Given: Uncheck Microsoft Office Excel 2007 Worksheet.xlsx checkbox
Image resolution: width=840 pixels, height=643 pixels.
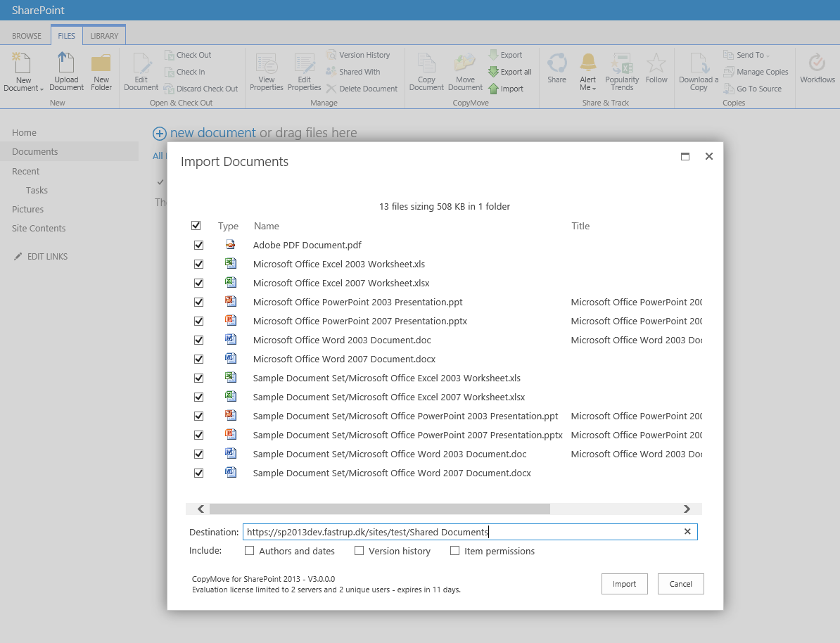Looking at the screenshot, I should (x=199, y=283).
